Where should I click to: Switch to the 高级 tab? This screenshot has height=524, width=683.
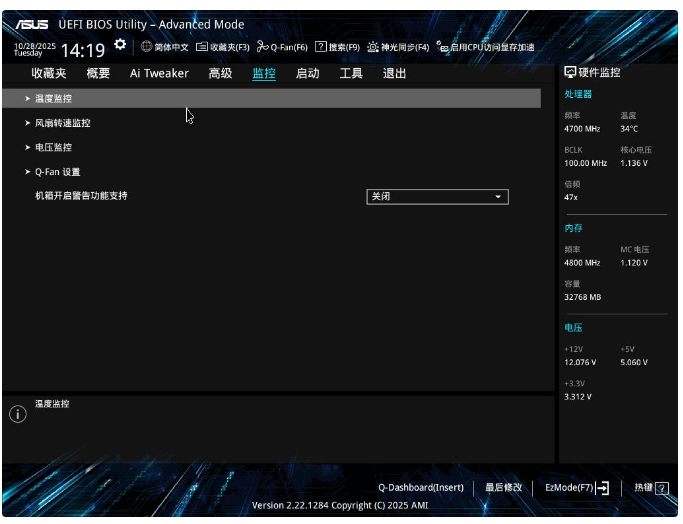point(220,73)
